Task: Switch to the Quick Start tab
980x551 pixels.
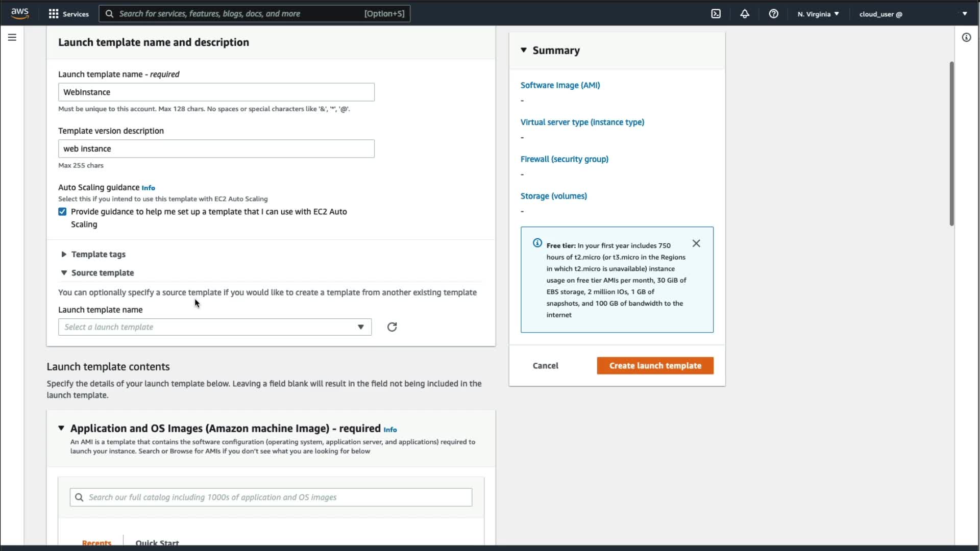Action: [157, 542]
